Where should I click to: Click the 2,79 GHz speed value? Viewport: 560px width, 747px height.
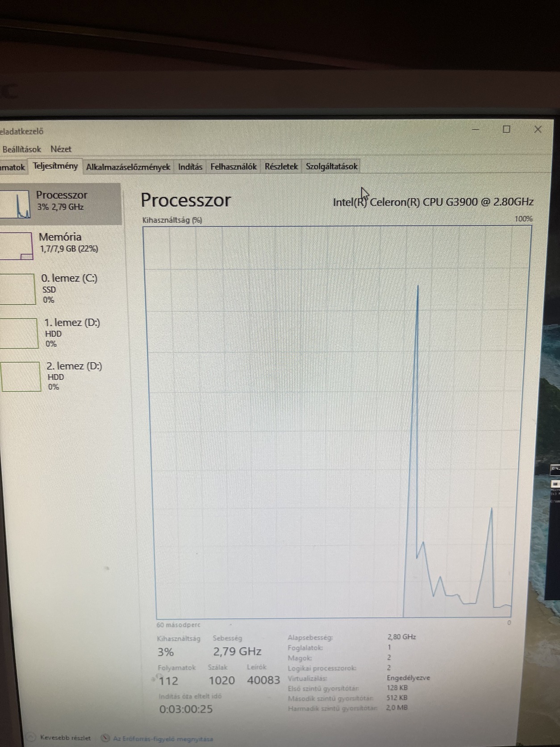[237, 651]
